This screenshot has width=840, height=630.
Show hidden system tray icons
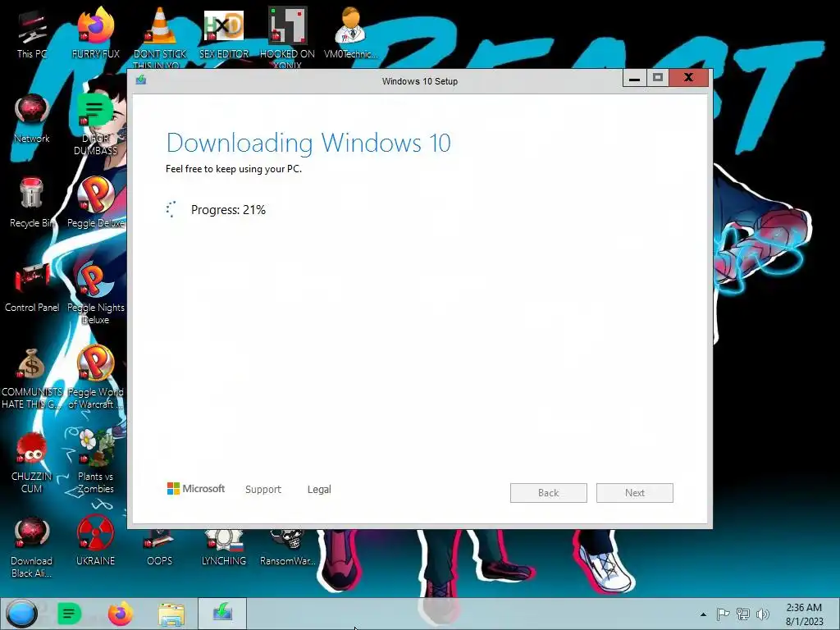tap(703, 614)
